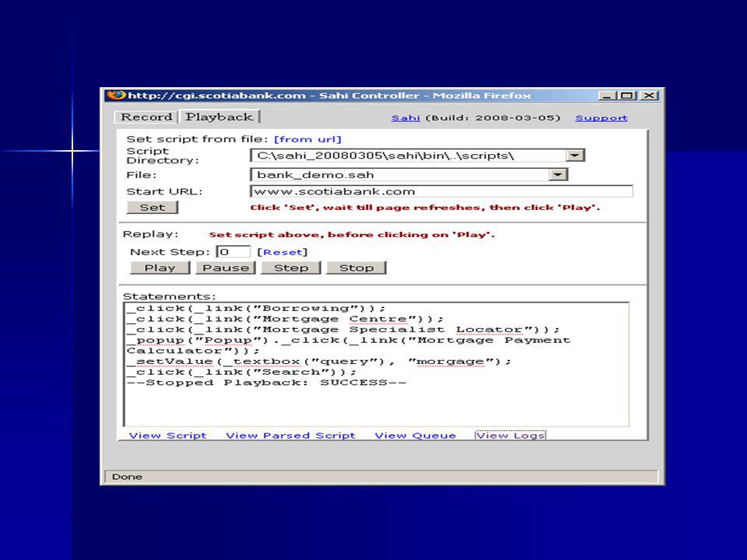Click the Stop button

coord(356,268)
